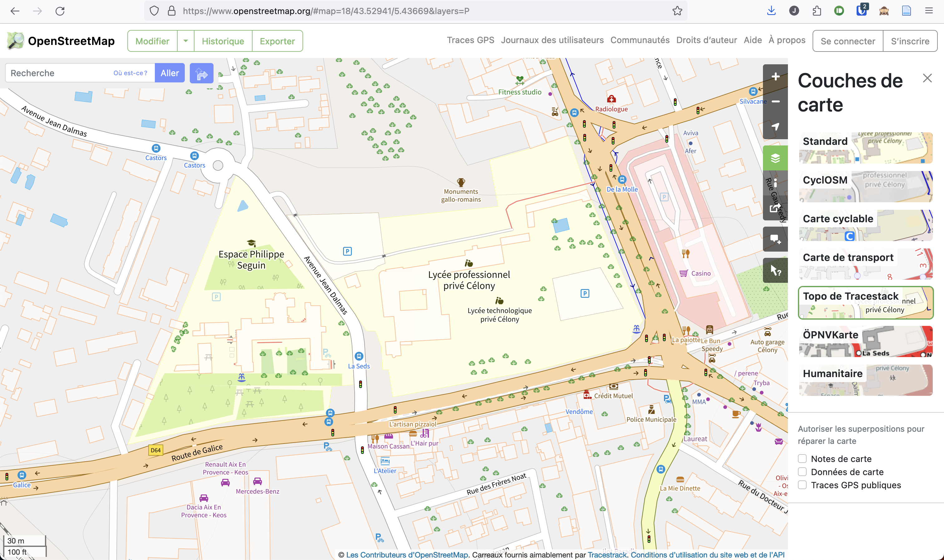
Task: Open directions between two points
Action: [x=201, y=73]
